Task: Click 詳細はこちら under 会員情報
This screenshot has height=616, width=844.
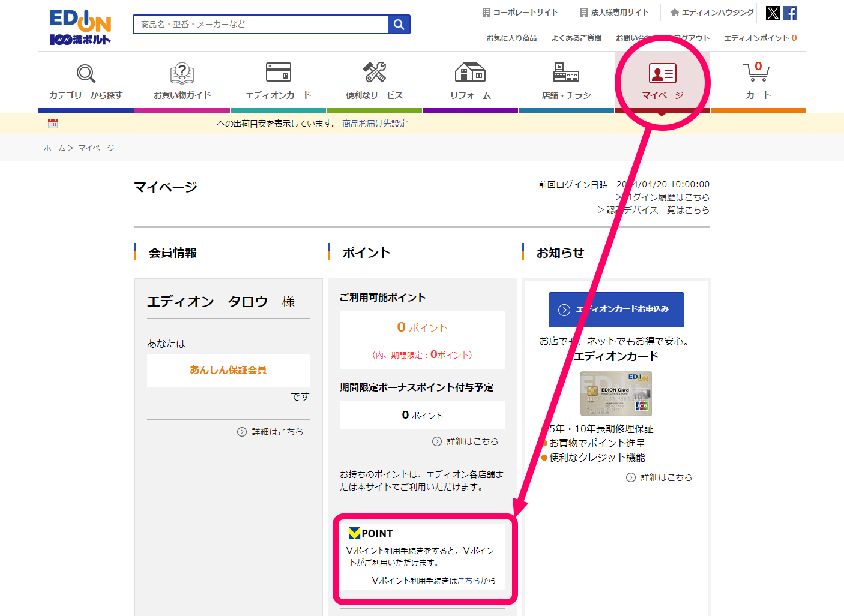Action: click(x=270, y=431)
